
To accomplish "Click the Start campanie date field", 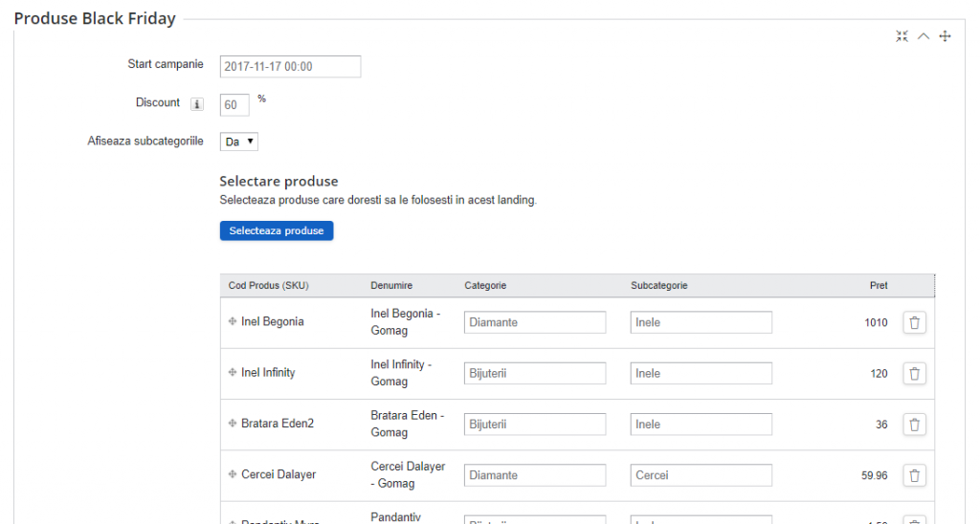I will tap(290, 67).
